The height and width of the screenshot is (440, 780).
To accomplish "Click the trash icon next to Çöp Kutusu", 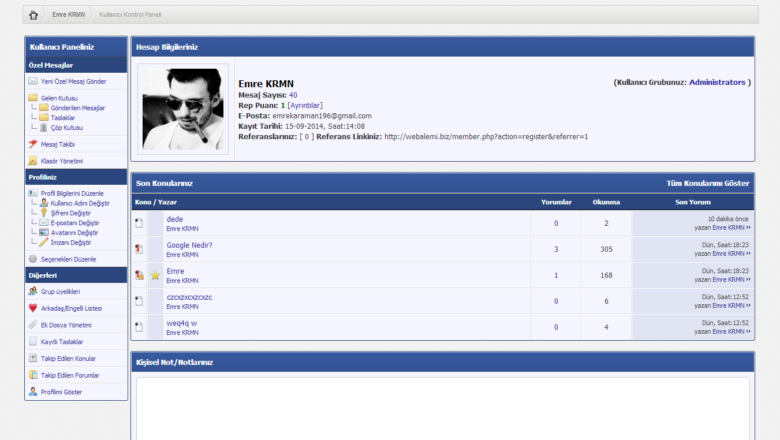I will point(43,127).
